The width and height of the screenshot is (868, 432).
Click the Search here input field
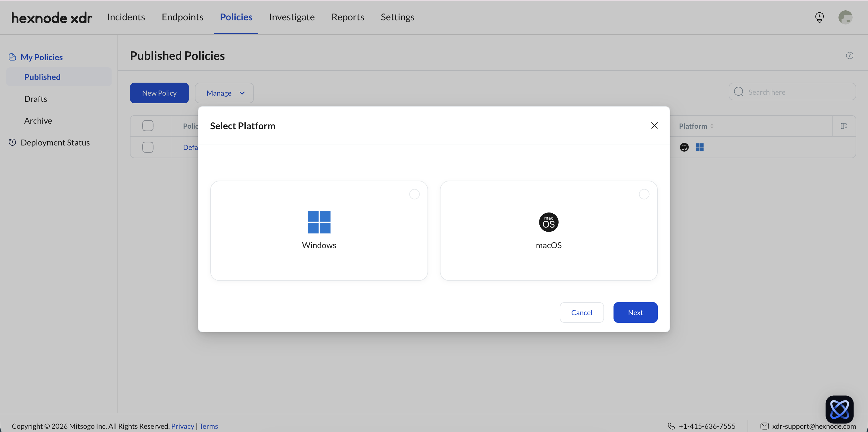(x=792, y=91)
